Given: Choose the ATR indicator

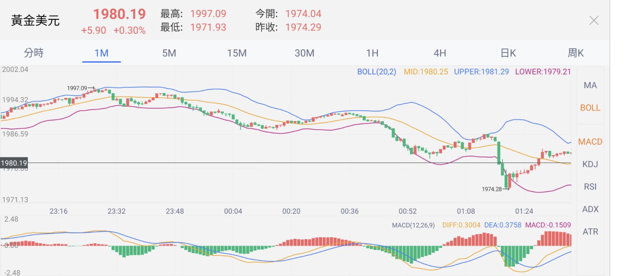Looking at the screenshot, I should tap(590, 232).
